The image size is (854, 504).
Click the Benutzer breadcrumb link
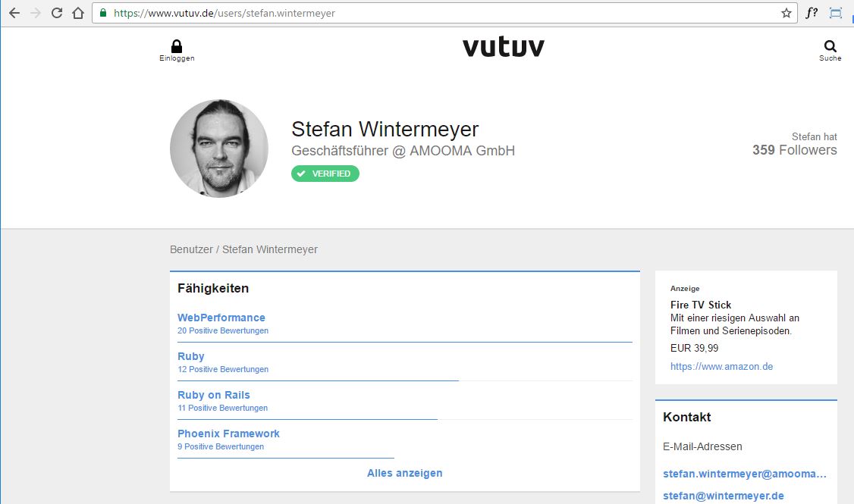pos(191,249)
